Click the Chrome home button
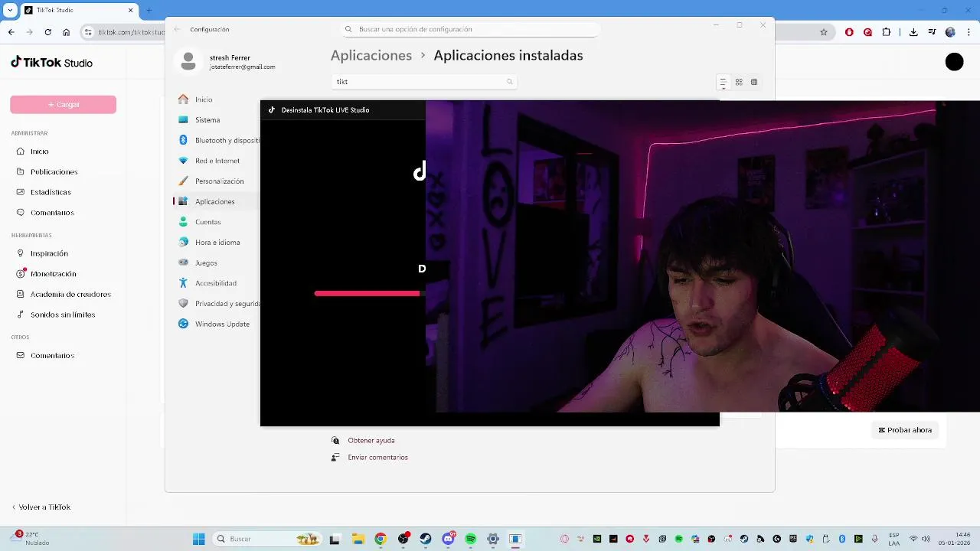980x551 pixels. (x=67, y=32)
